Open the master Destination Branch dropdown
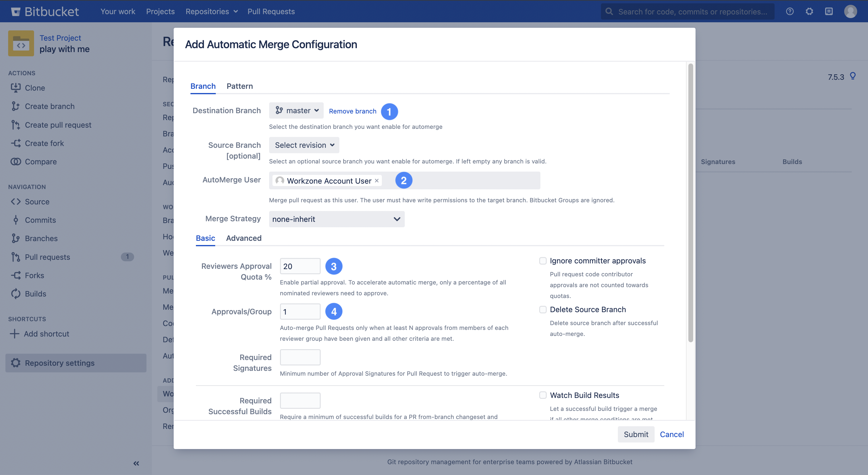Viewport: 868px width, 475px height. pos(296,110)
